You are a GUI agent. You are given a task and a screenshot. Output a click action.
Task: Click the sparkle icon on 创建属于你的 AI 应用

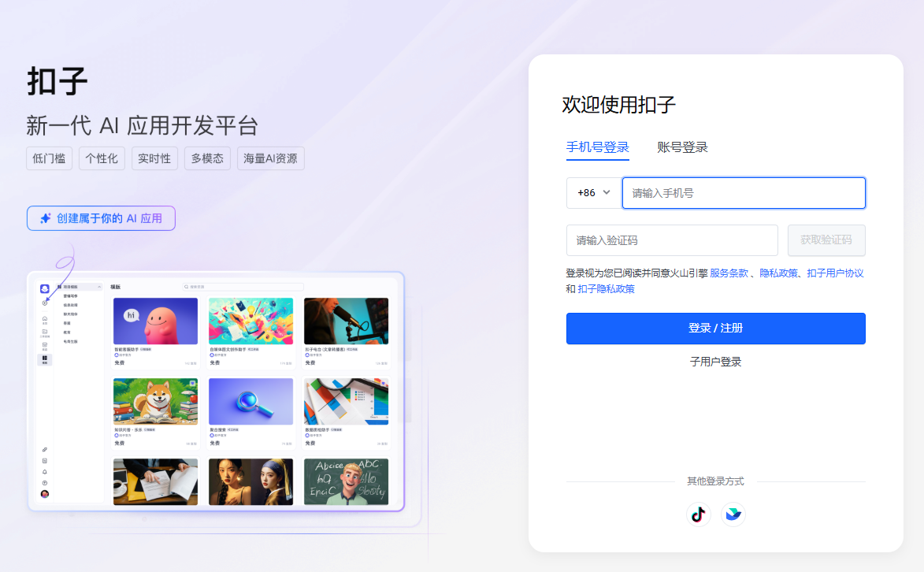tap(46, 218)
